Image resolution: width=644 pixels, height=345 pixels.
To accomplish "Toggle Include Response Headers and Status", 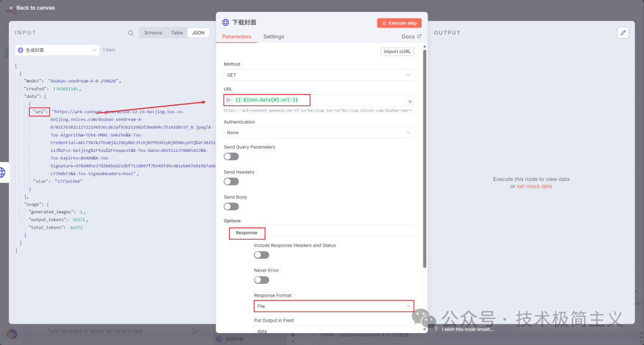I will [x=261, y=255].
